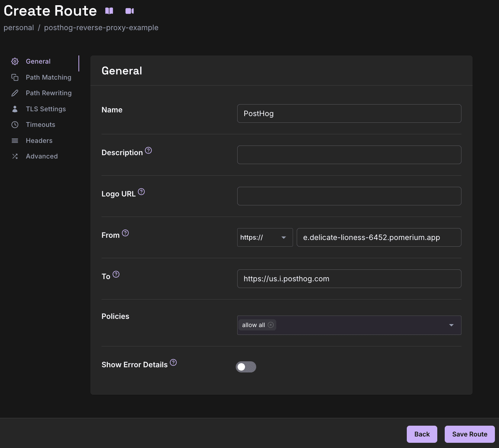Image resolution: width=499 pixels, height=448 pixels.
Task: Open the https:// protocol dropdown
Action: (x=265, y=237)
